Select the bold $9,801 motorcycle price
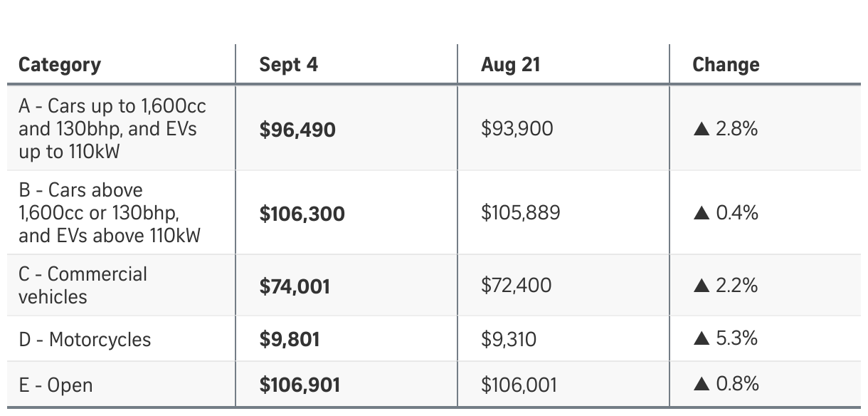This screenshot has width=868, height=416. click(290, 339)
